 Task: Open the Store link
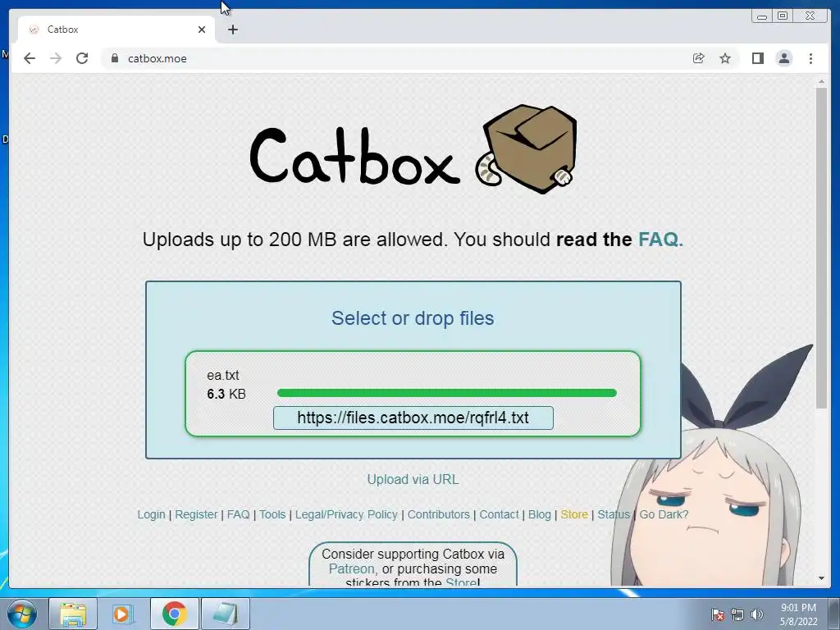tap(574, 514)
